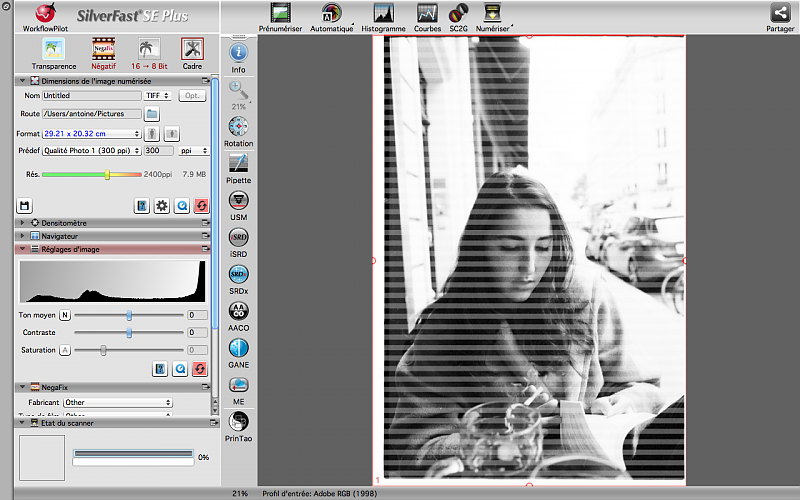
Task: Expand the Navigateur panel
Action: tap(22, 236)
